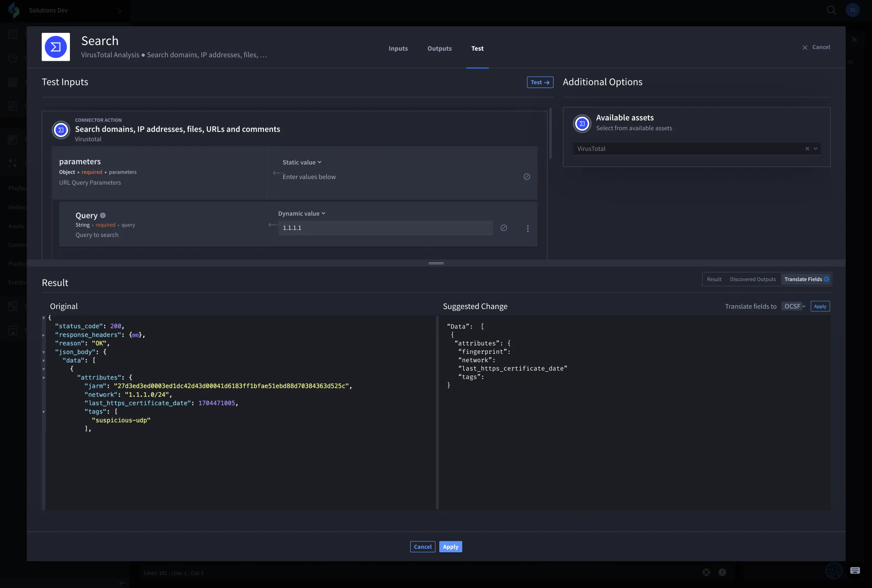Click the "suspicious-udp" tag value
872x588 pixels.
[x=121, y=421]
